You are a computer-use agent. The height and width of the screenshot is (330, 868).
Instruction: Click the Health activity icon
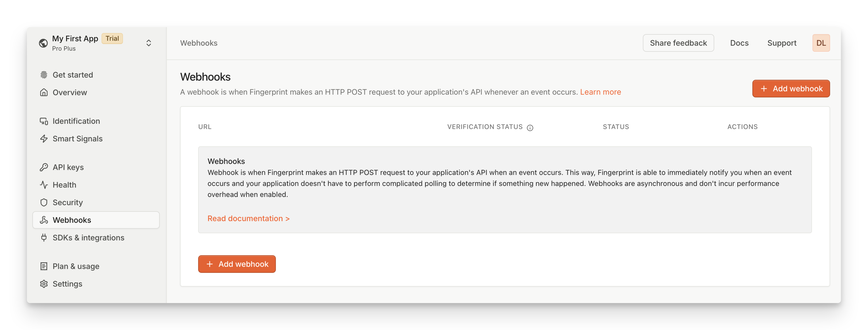pyautogui.click(x=44, y=184)
